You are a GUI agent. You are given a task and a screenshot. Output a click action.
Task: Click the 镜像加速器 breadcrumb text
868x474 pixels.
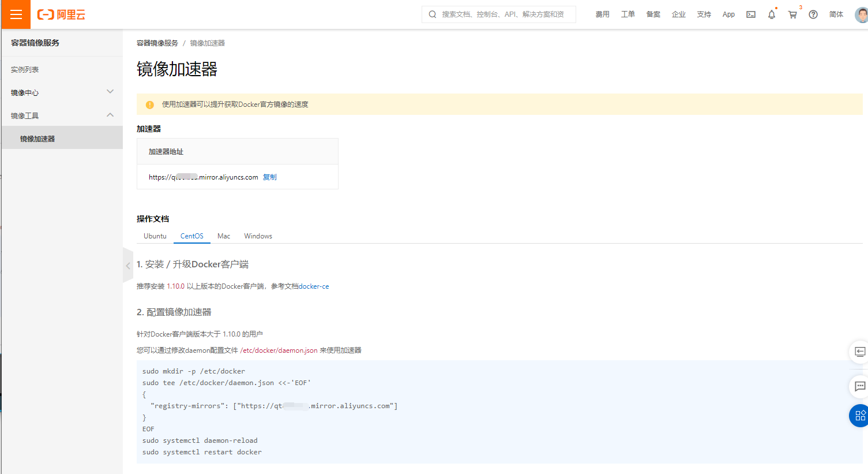pyautogui.click(x=208, y=43)
